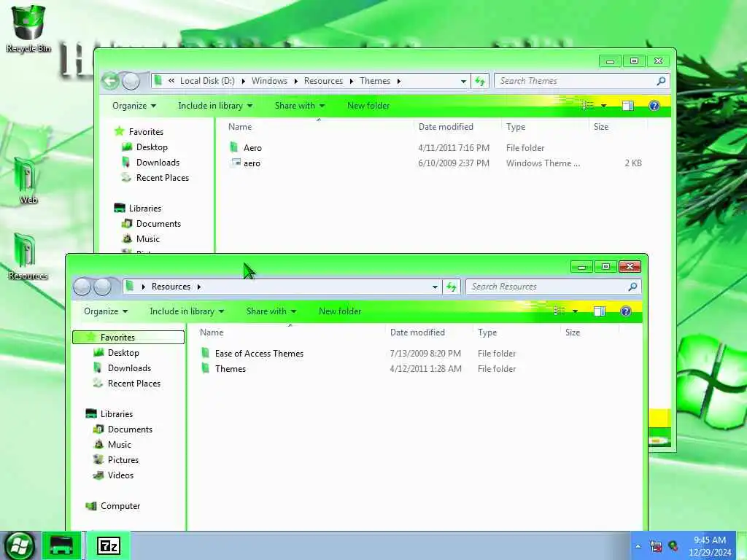Sort by Name column in Resources window
Viewport: 747px width, 560px height.
tap(211, 332)
